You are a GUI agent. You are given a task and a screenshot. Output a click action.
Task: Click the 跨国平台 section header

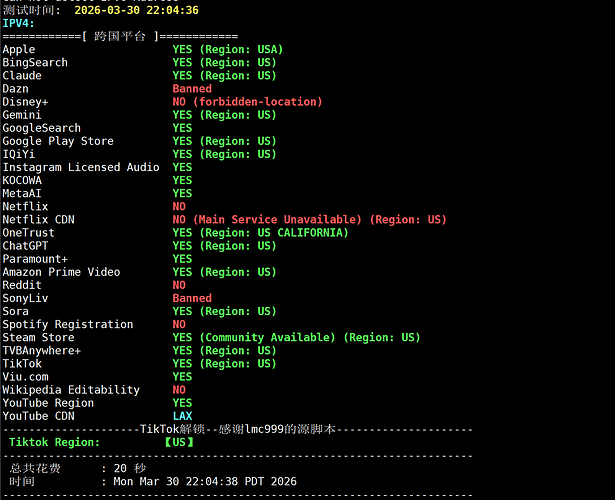(120, 36)
